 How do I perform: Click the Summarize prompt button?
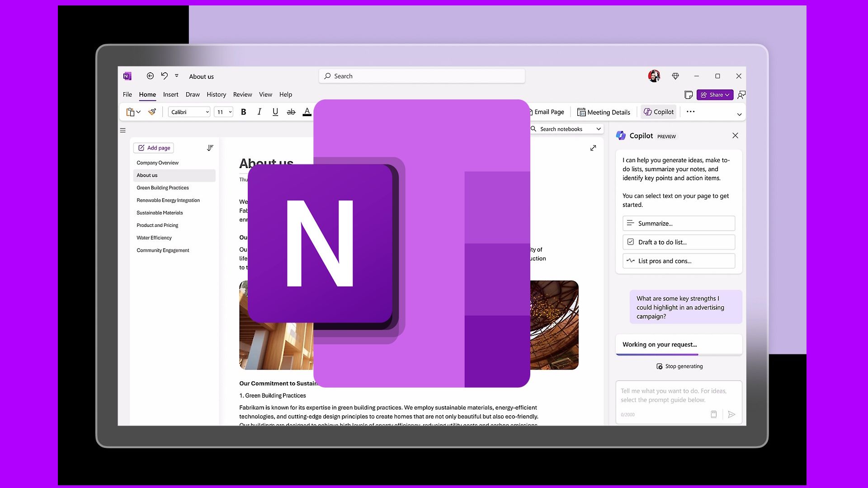click(679, 223)
